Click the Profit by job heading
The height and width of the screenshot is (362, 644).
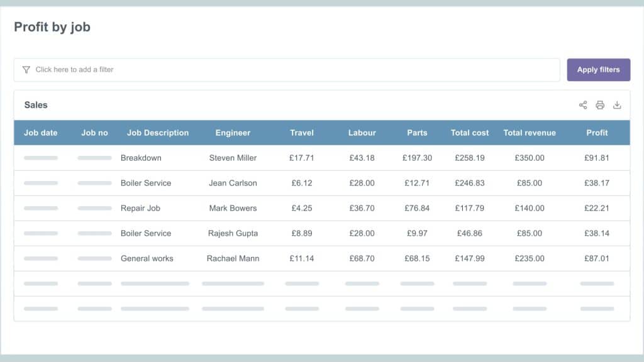tap(52, 27)
